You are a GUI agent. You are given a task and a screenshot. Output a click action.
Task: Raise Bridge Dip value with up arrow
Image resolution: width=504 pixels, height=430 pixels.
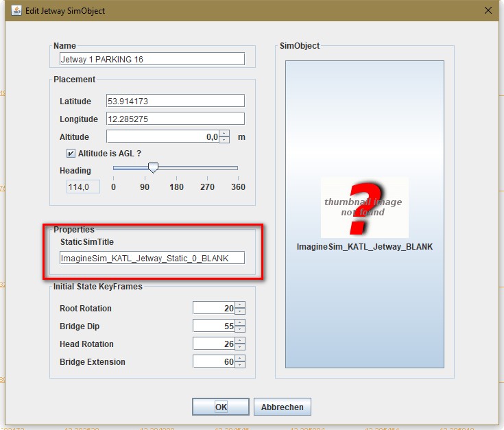240,323
